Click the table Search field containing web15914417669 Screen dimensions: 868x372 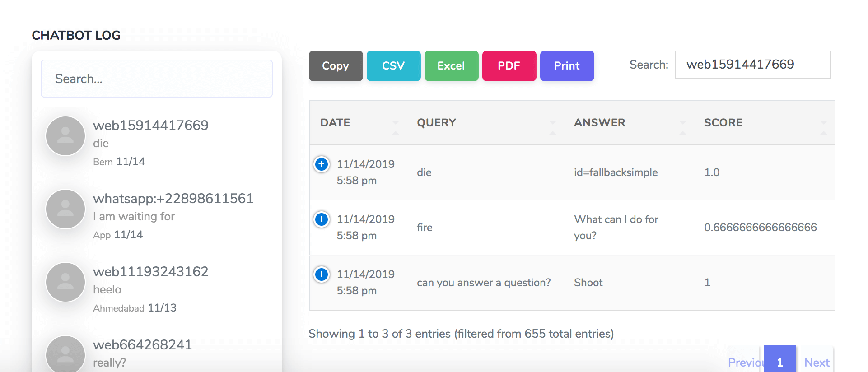point(752,65)
